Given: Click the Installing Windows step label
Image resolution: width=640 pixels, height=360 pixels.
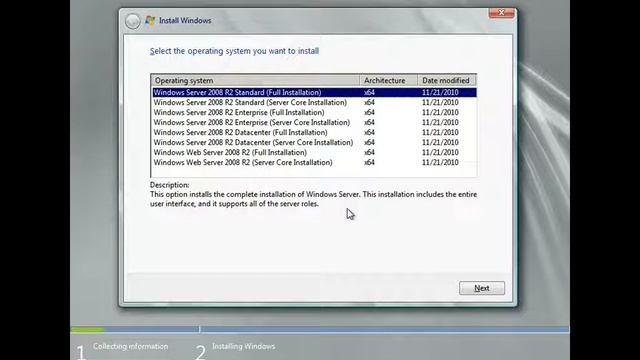Looking at the screenshot, I should pyautogui.click(x=243, y=347).
